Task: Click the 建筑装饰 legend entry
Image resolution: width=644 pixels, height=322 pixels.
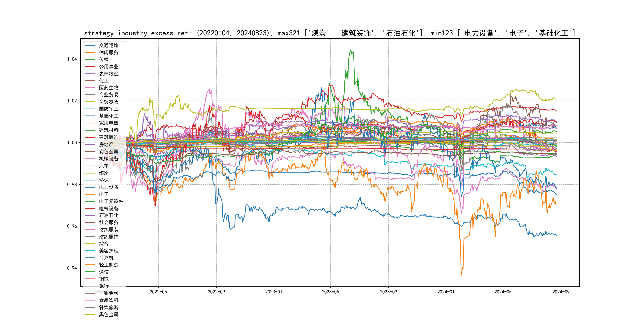Action: point(109,137)
